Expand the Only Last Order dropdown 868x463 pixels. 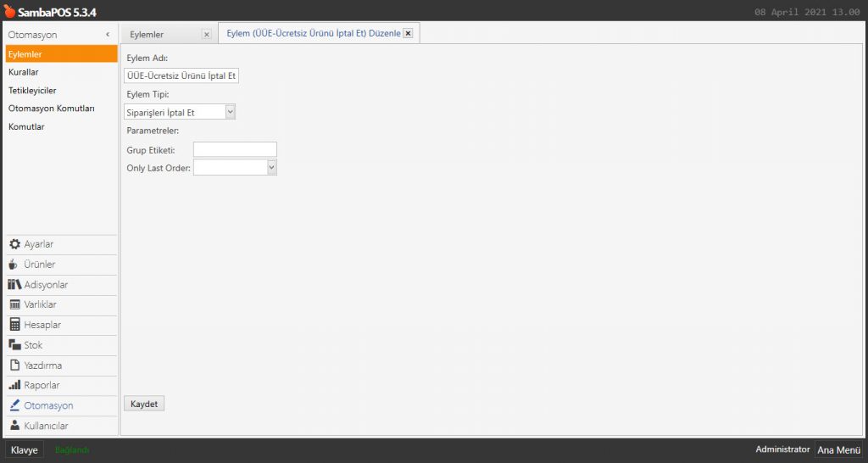click(x=271, y=168)
